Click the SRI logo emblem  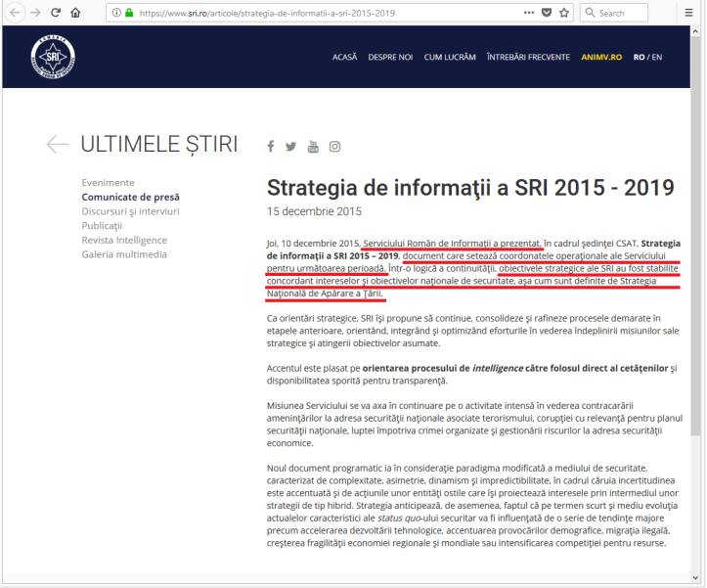click(x=53, y=57)
